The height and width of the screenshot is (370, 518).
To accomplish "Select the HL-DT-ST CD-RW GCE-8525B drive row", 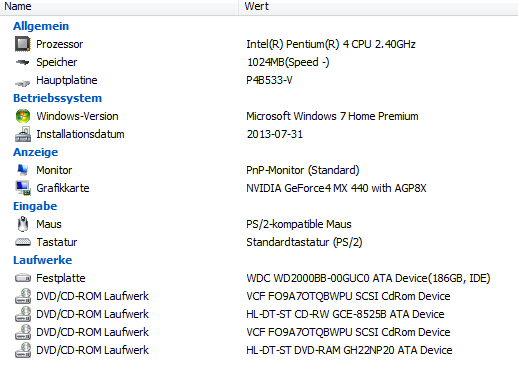I will 259,314.
